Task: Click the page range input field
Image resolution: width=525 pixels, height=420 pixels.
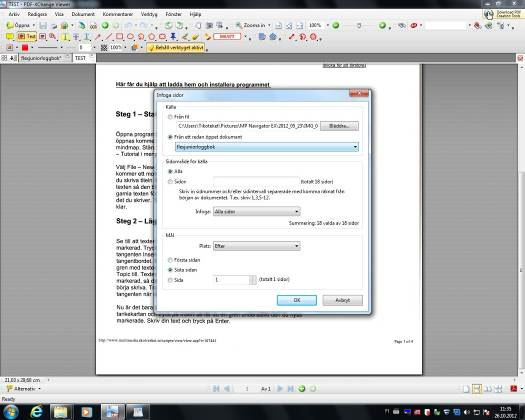Action: pos(256,181)
